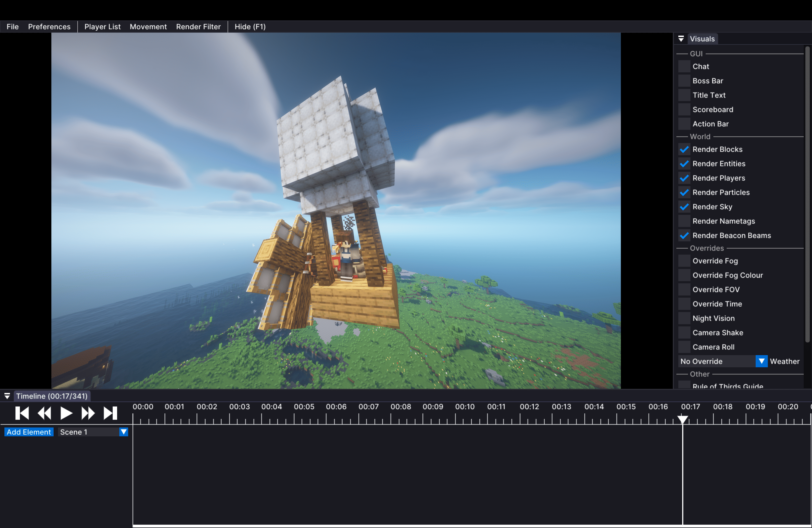This screenshot has height=528, width=812.
Task: Enable Override Time
Action: coord(684,304)
